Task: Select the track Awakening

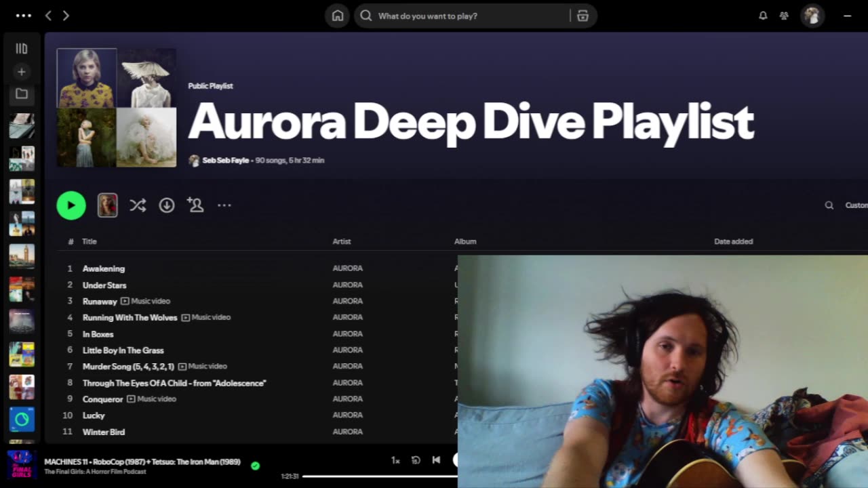Action: click(104, 268)
